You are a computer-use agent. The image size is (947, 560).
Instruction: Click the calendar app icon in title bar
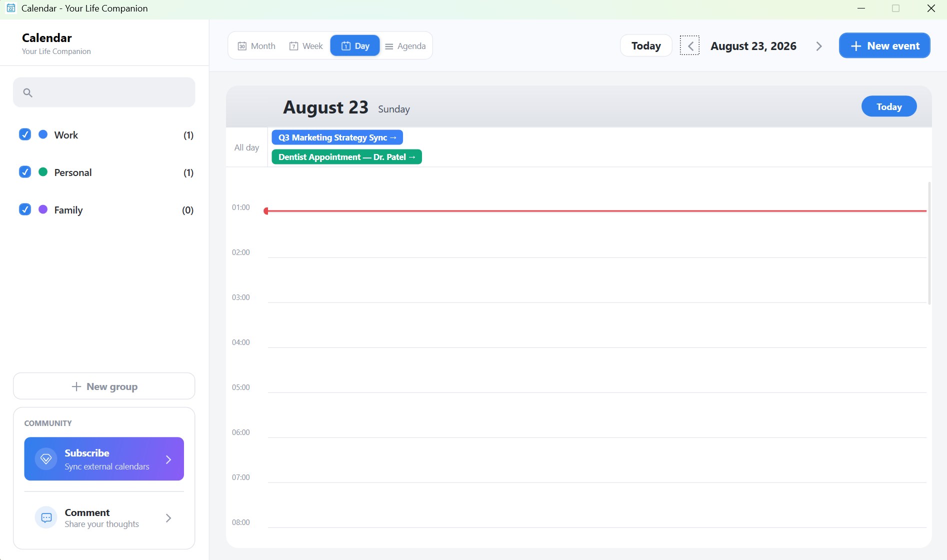[10, 8]
